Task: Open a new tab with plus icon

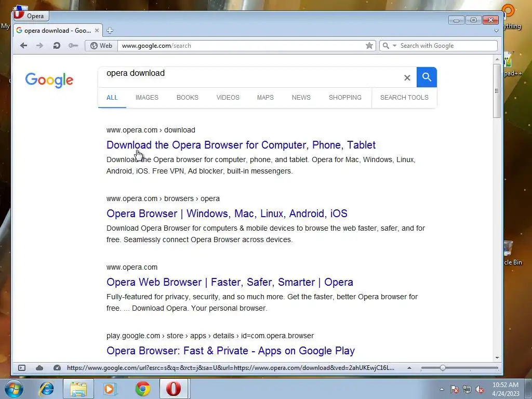Action: (x=110, y=31)
